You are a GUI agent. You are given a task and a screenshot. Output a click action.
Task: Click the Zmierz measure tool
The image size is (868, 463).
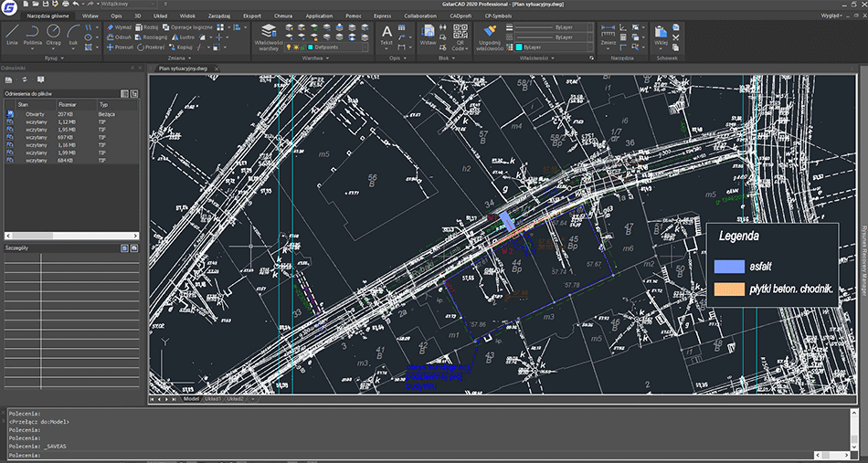(608, 33)
